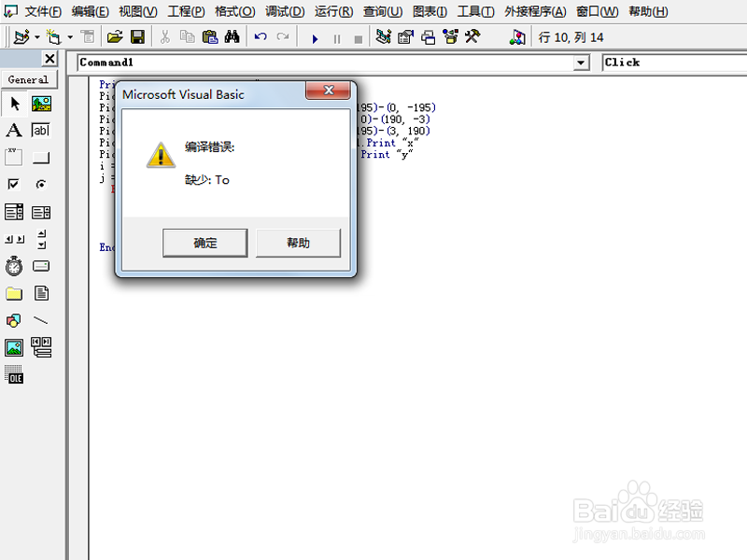747x560 pixels.
Task: Select the Data control tool
Action: [41, 347]
